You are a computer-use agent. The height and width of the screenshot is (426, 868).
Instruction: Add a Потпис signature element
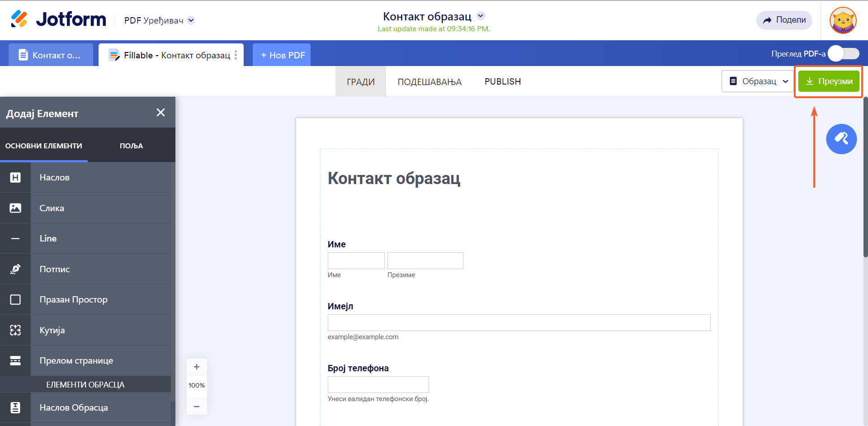tap(54, 269)
